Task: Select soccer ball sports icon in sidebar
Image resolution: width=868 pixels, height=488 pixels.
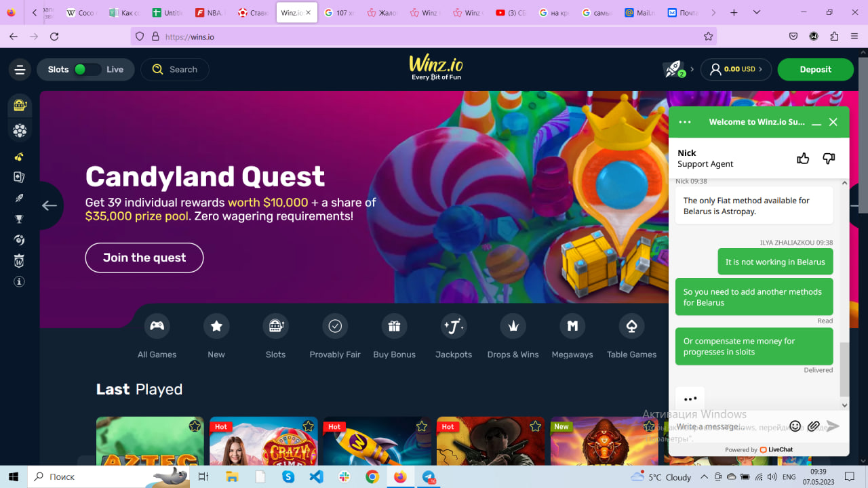Action: coord(20,130)
